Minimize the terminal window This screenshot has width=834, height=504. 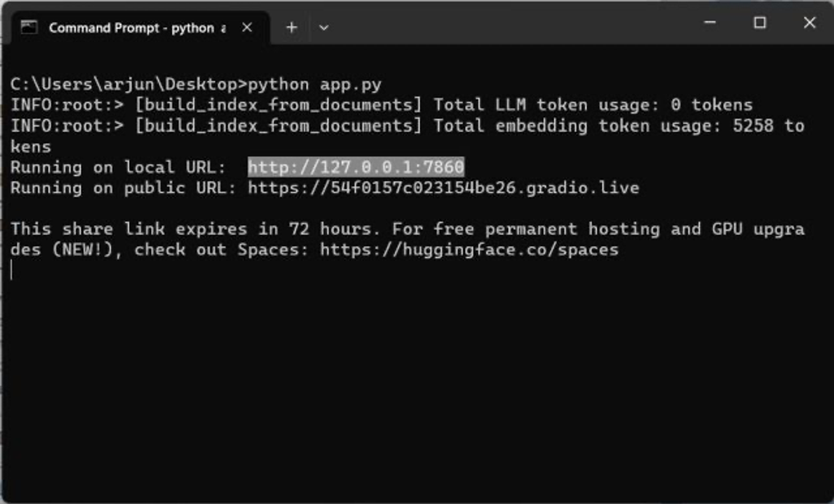[710, 23]
